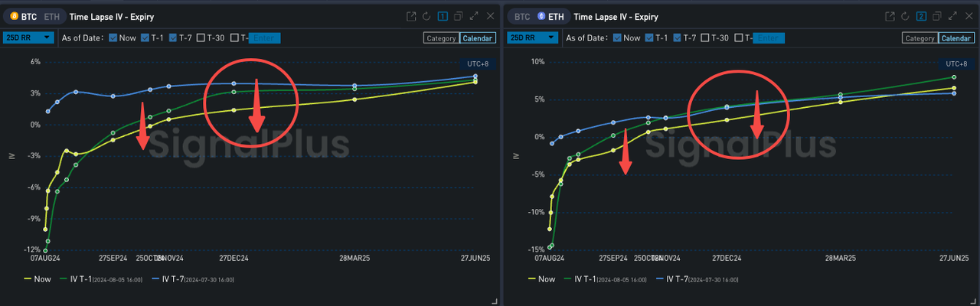Expand BTC panel to fullscreen
The width and height of the screenshot is (980, 306).
point(474,16)
